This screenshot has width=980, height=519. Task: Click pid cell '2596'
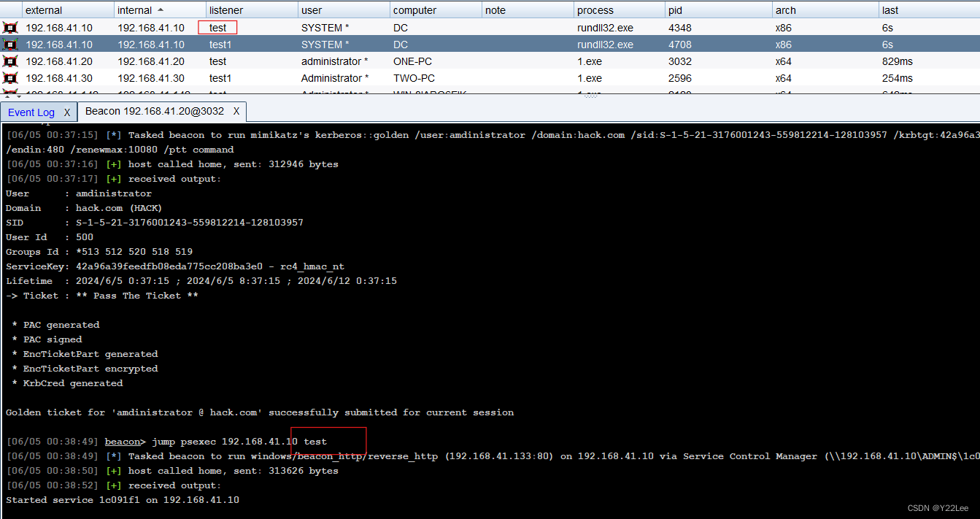679,78
